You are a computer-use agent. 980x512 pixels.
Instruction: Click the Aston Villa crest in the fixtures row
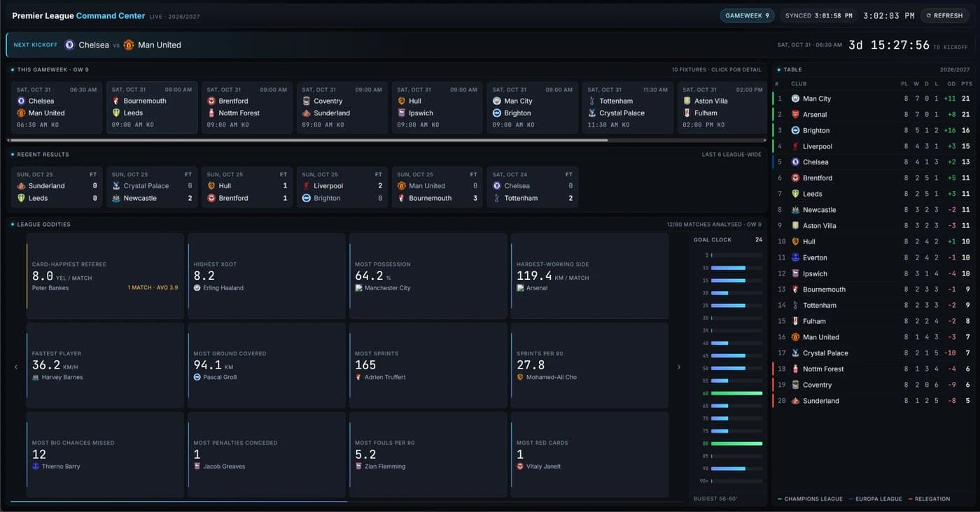687,101
